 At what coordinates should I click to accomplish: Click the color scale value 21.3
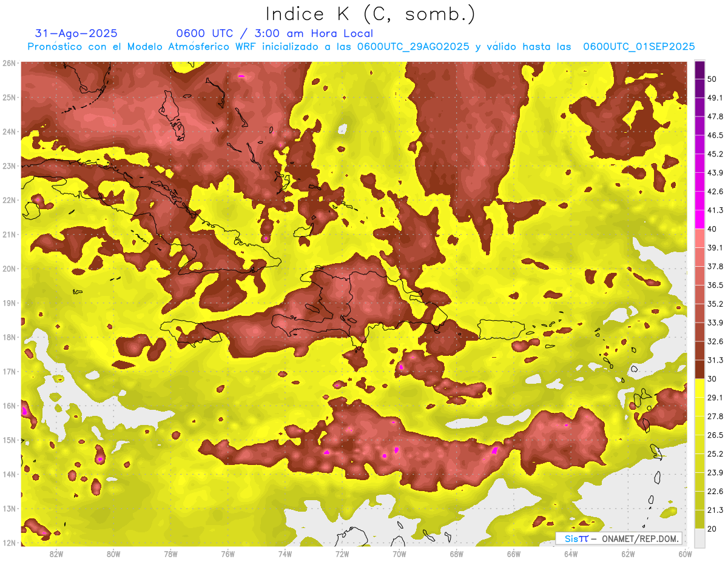pos(715,510)
